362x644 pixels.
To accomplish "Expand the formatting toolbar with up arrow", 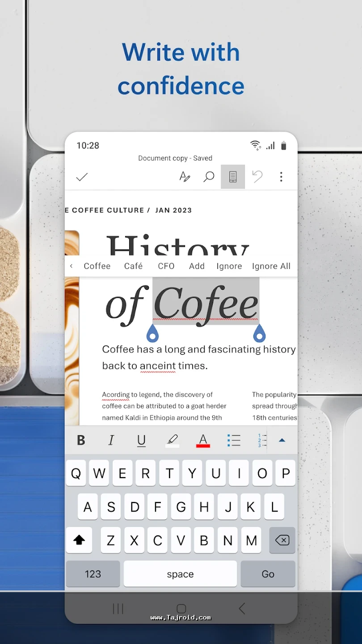I will [282, 441].
